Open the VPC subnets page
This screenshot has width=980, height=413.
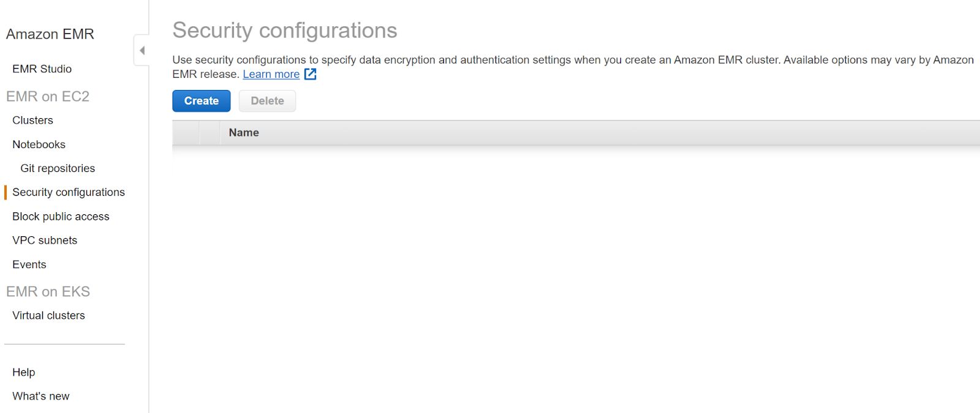pyautogui.click(x=45, y=240)
